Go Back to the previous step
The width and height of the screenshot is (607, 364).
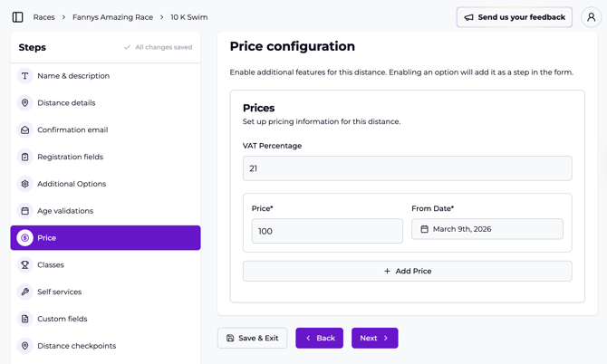(319, 338)
